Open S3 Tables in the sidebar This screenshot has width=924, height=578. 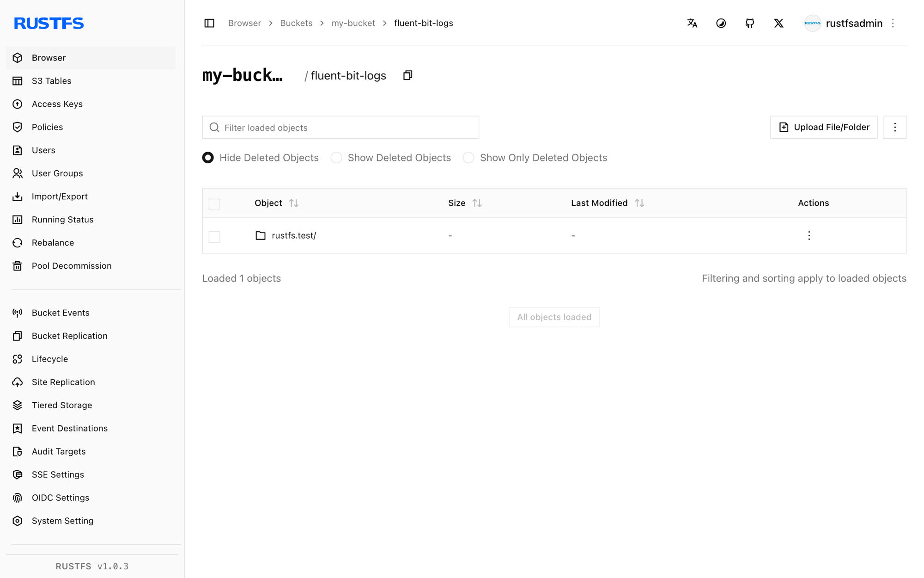(91, 81)
